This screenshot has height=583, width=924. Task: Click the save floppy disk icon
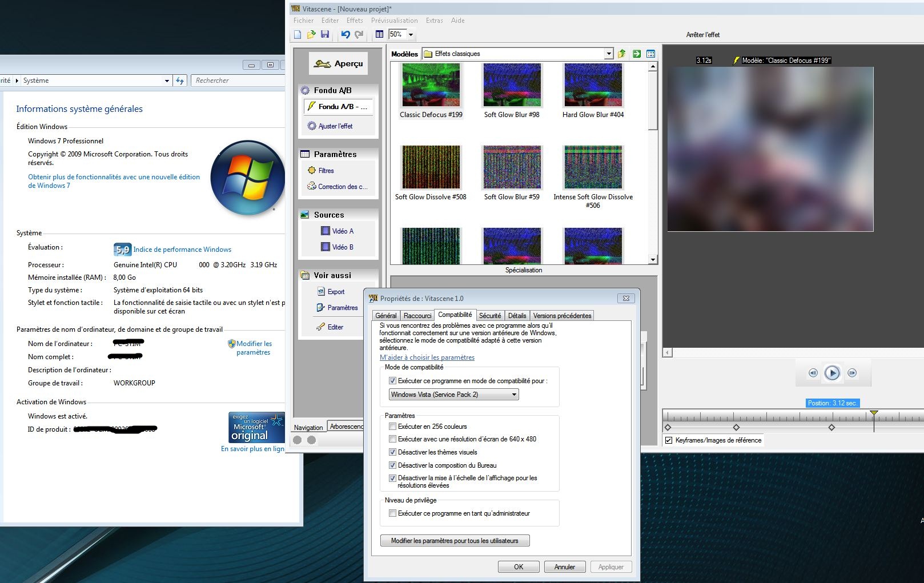(325, 34)
